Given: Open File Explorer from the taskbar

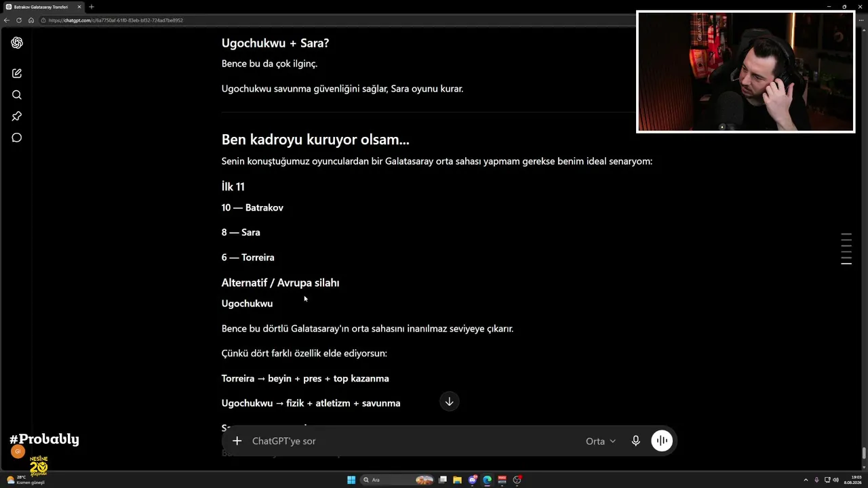Looking at the screenshot, I should [457, 480].
